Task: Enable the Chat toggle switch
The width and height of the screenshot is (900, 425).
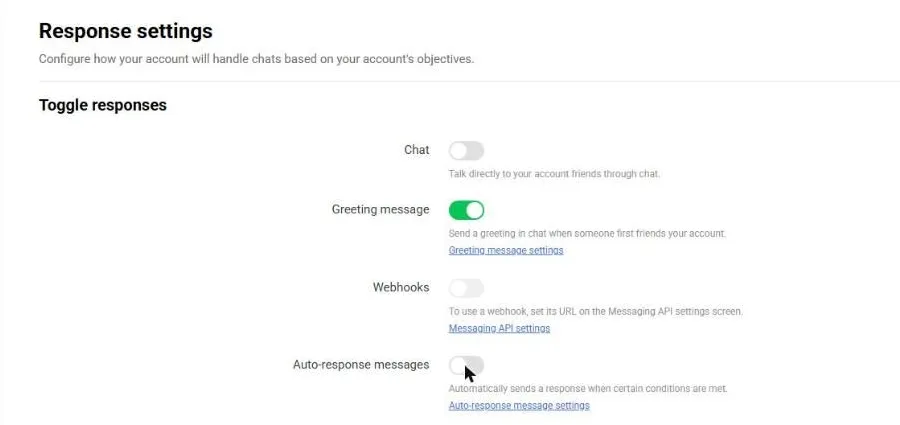Action: coord(466,151)
